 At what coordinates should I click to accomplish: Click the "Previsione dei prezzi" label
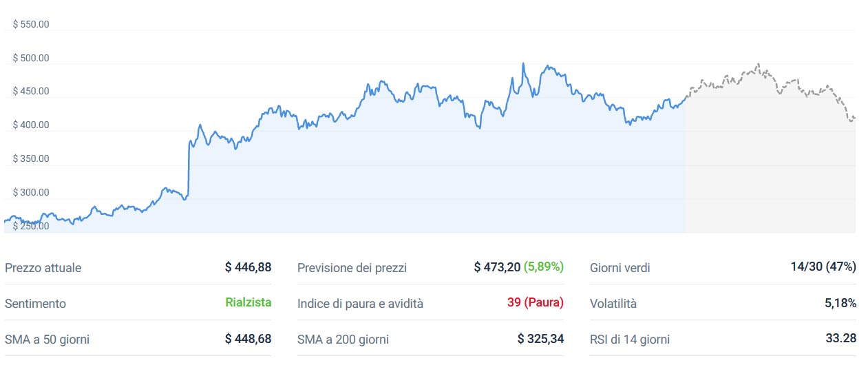352,268
